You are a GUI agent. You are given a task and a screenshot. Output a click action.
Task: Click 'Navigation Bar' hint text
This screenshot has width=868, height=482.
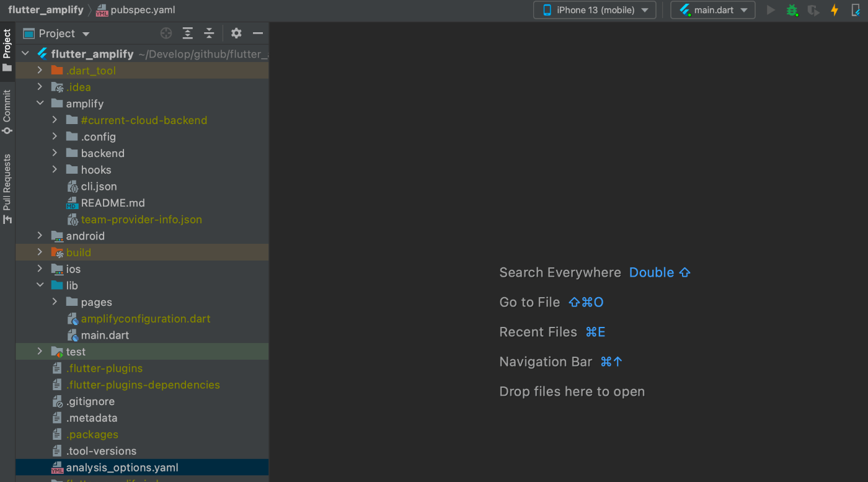point(546,362)
